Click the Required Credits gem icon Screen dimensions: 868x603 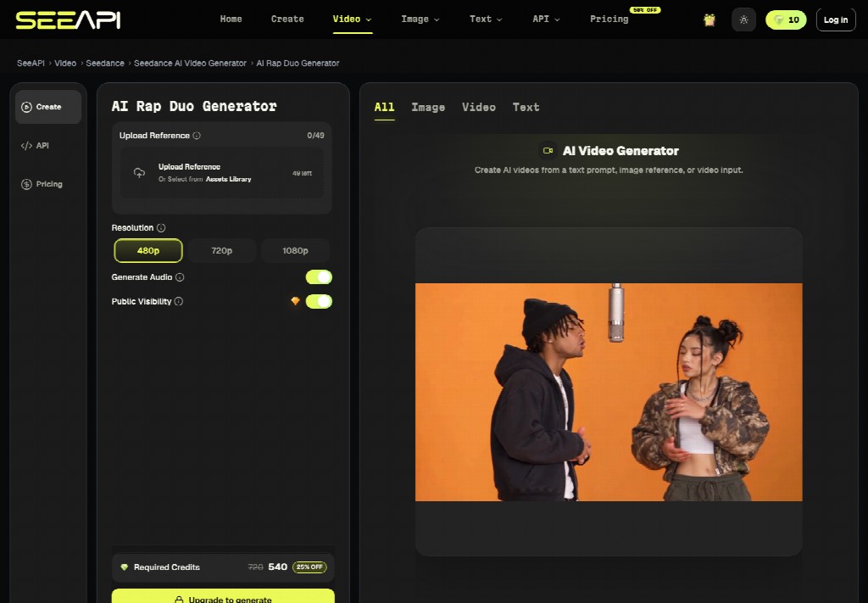[125, 567]
